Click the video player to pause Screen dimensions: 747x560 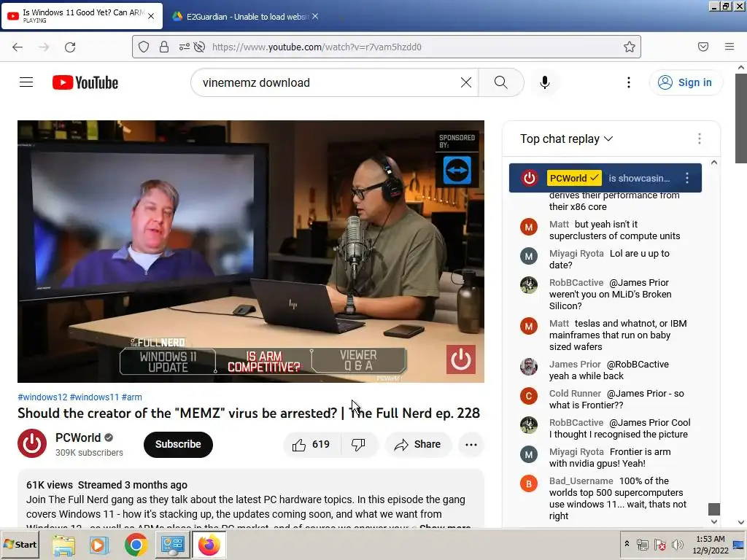click(x=251, y=251)
